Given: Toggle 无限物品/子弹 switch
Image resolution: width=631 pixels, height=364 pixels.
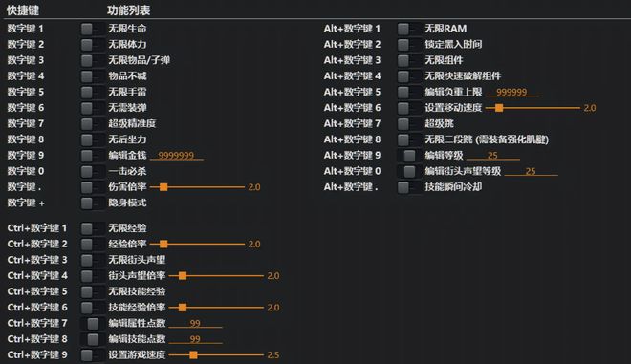Looking at the screenshot, I should 92,60.
